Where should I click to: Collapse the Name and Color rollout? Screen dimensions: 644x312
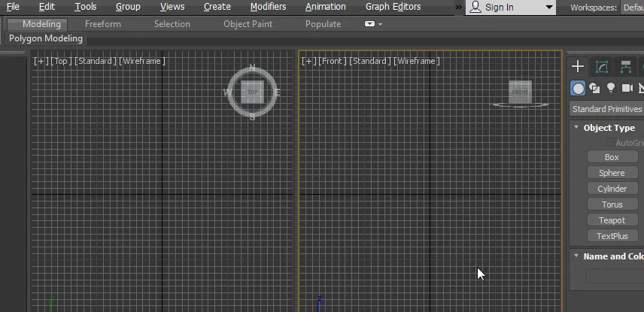point(577,256)
